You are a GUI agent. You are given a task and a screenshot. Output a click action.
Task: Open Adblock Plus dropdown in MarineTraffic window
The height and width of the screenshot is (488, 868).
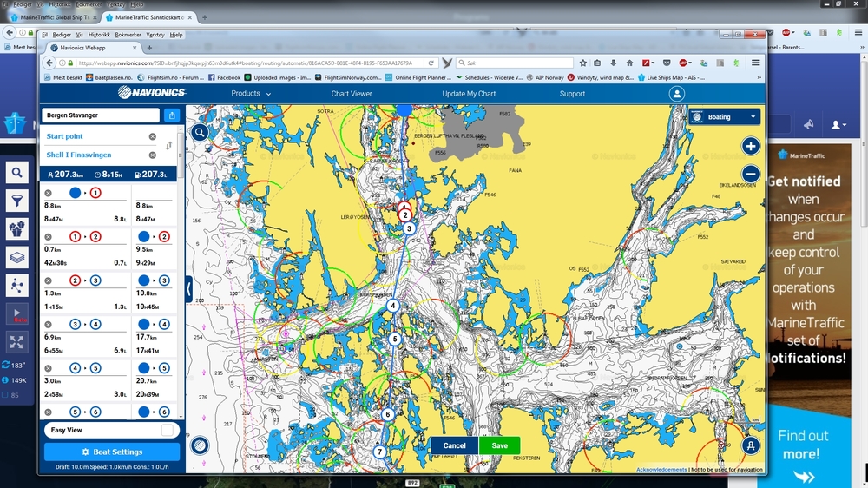pyautogui.click(x=788, y=33)
